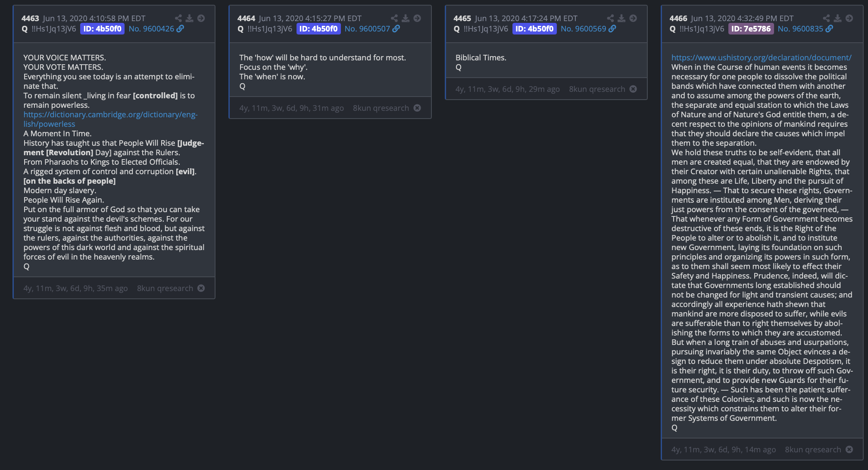
Task: Open post 4464 with the arrow icon
Action: click(x=417, y=18)
